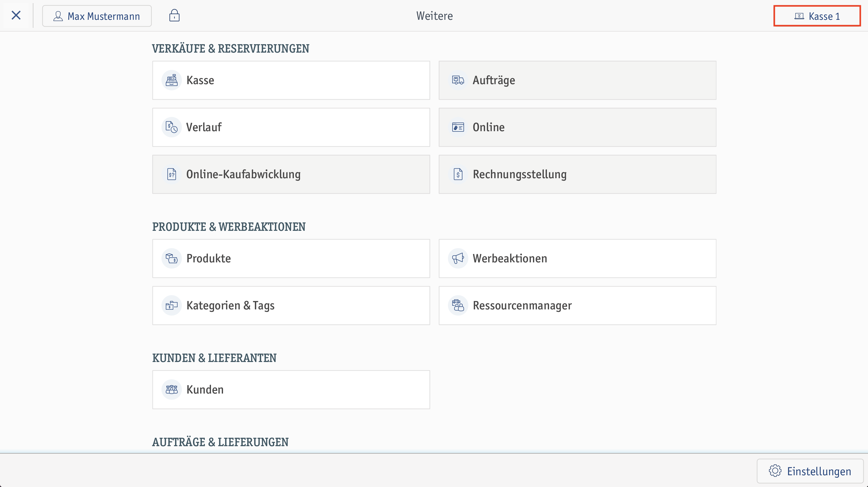The width and height of the screenshot is (868, 487).
Task: Click the Produkte boxes icon
Action: (x=171, y=258)
